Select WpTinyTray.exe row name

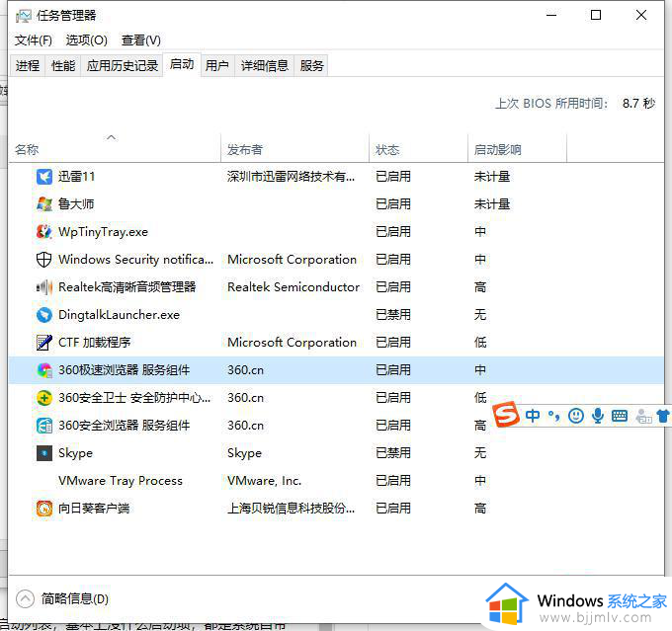104,232
